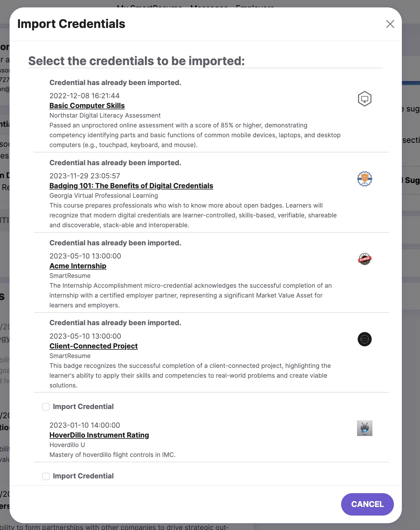This screenshot has height=530, width=420.
Task: Open the Acme Internship credential link
Action: tap(78, 266)
